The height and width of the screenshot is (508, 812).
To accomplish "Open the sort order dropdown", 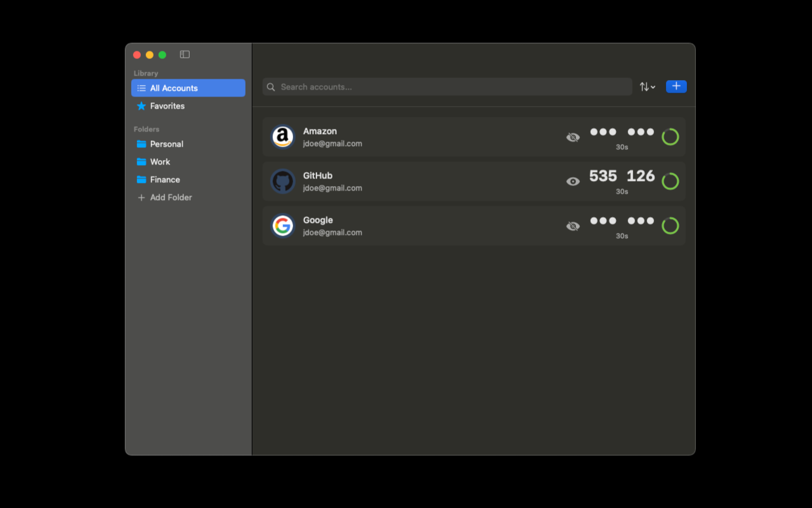I will (x=647, y=86).
